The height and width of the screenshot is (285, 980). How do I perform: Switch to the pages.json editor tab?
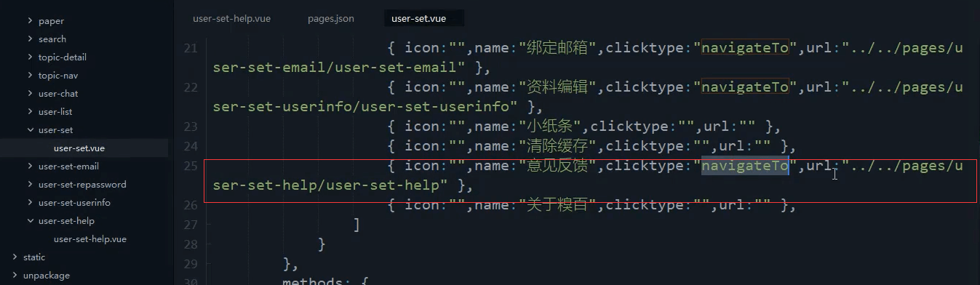click(331, 19)
